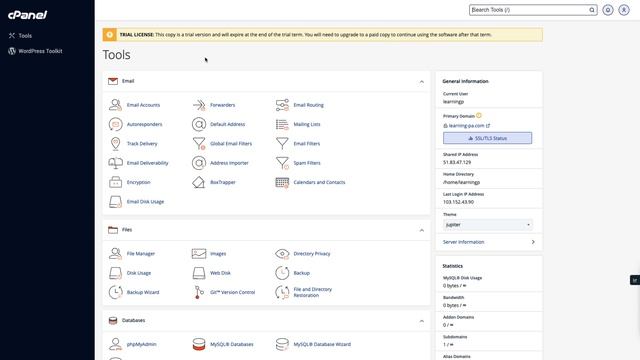Image resolution: width=640 pixels, height=360 pixels.
Task: Open the Directory Privacy eye icon
Action: pyautogui.click(x=282, y=253)
